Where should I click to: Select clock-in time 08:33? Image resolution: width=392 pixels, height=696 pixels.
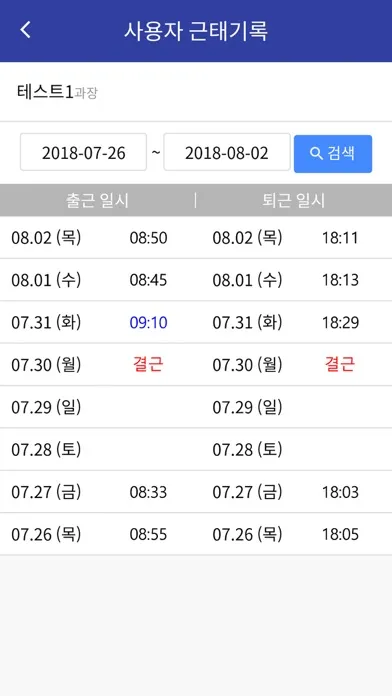point(148,492)
